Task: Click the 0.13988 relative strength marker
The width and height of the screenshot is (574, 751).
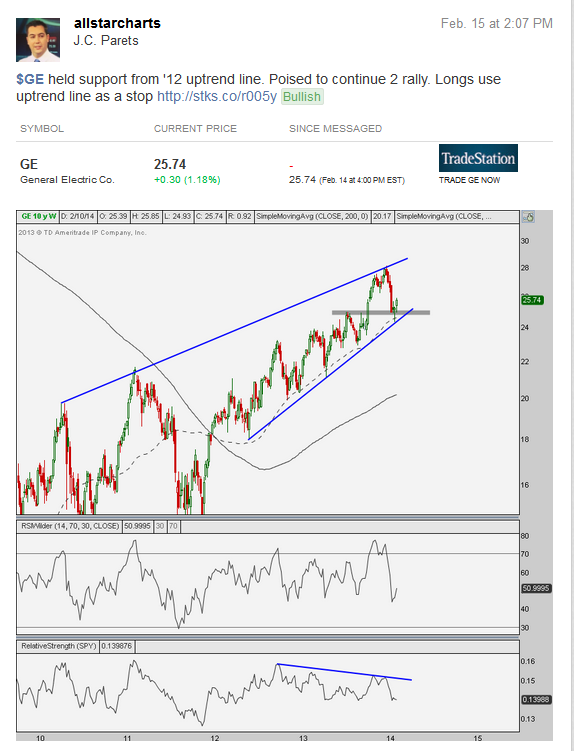Action: pos(536,699)
